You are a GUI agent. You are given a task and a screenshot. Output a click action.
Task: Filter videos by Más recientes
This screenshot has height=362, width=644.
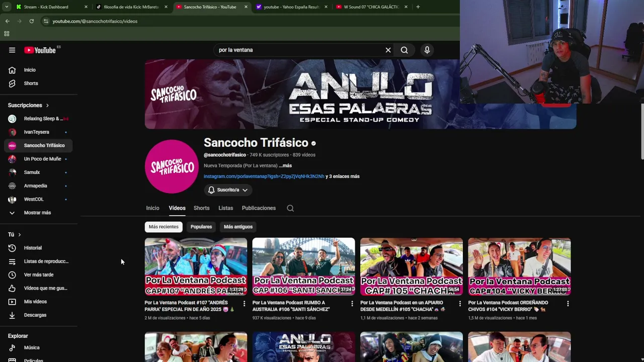click(x=164, y=227)
